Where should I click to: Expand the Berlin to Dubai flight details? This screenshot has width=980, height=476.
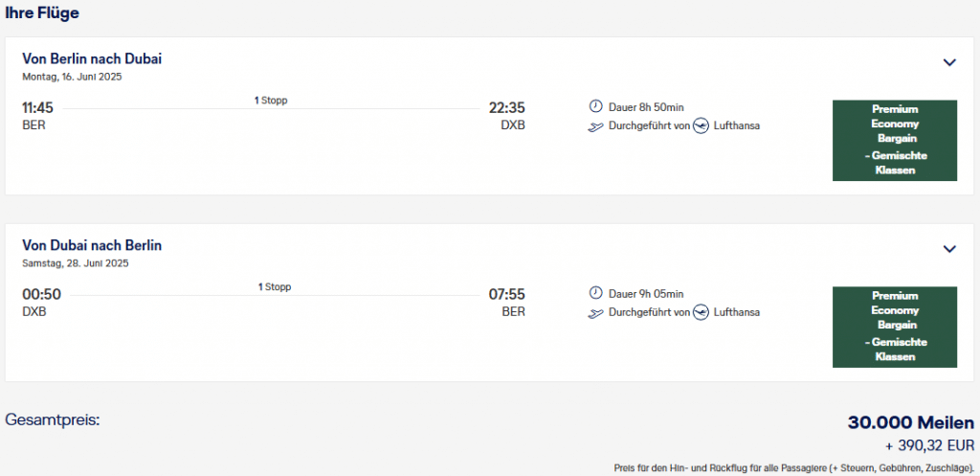(949, 62)
